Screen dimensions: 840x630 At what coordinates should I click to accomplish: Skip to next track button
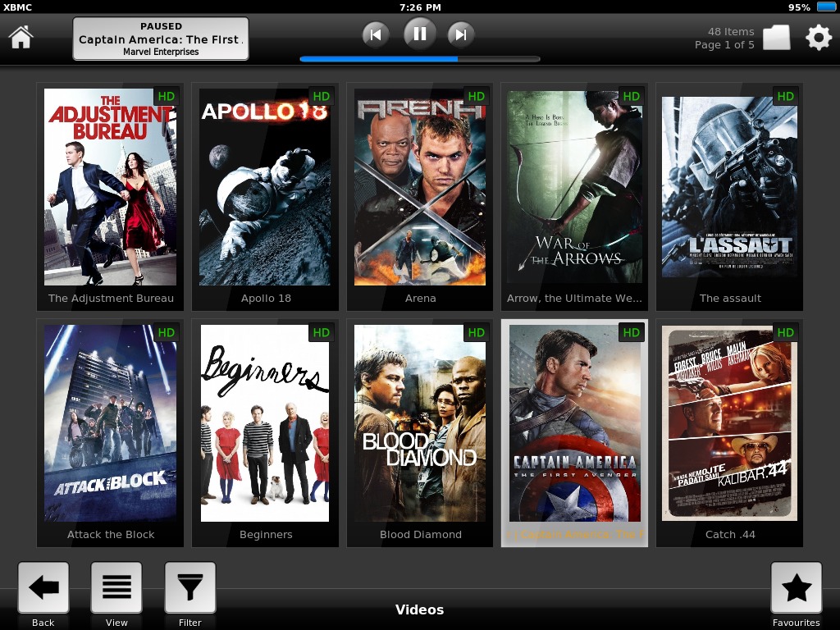point(461,34)
